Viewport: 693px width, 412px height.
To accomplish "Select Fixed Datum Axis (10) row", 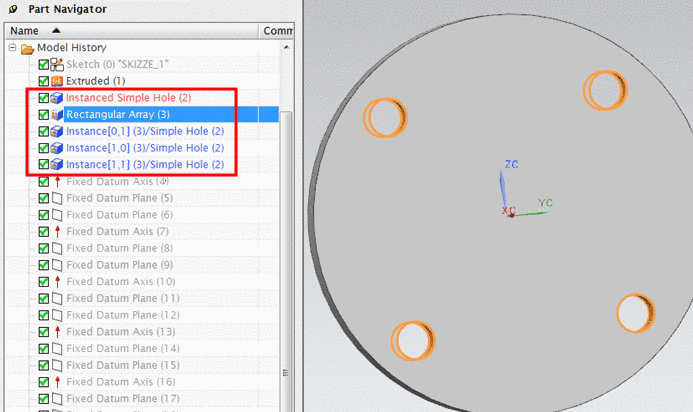I will tap(121, 282).
